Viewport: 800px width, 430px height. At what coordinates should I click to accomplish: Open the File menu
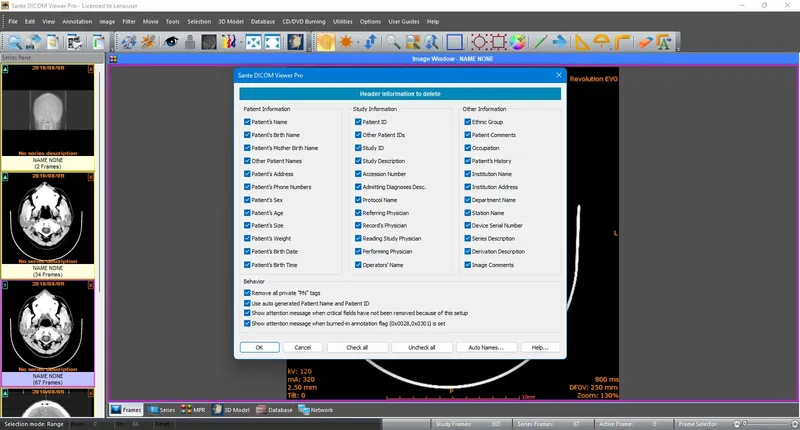point(13,21)
